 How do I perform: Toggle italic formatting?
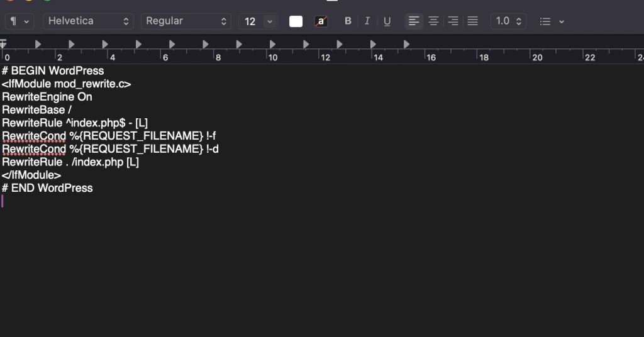[367, 21]
